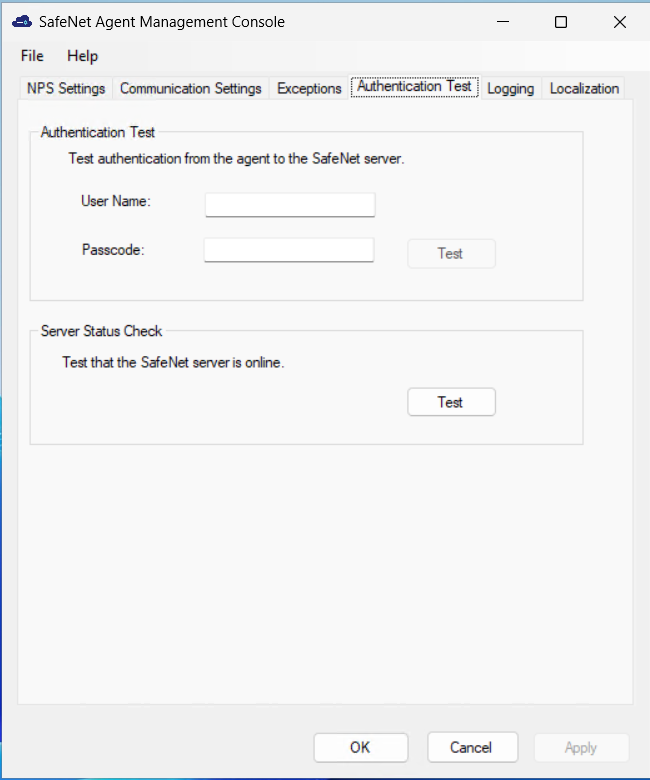Screen dimensions: 650x780
Task: Switch to the Communication Settings tab
Action: point(190,89)
